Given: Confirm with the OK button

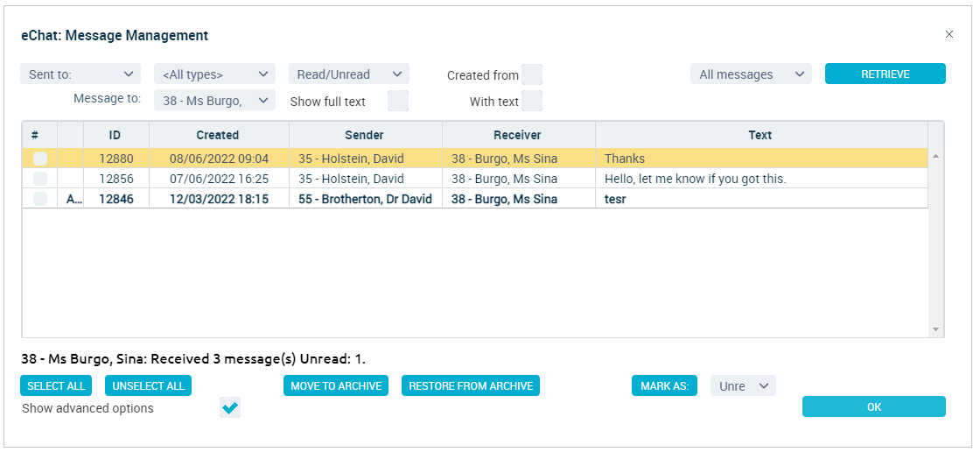Looking at the screenshot, I should tap(874, 406).
